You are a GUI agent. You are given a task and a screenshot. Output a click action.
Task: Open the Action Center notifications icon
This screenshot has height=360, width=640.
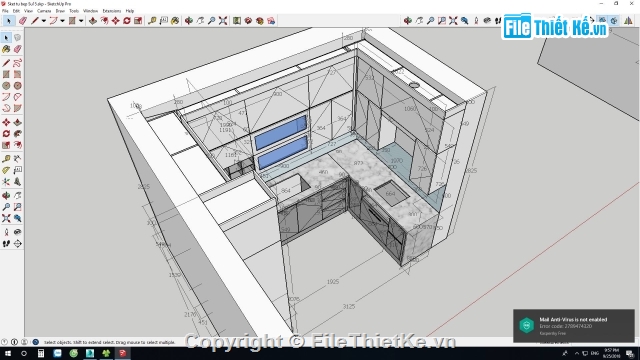tap(630, 353)
